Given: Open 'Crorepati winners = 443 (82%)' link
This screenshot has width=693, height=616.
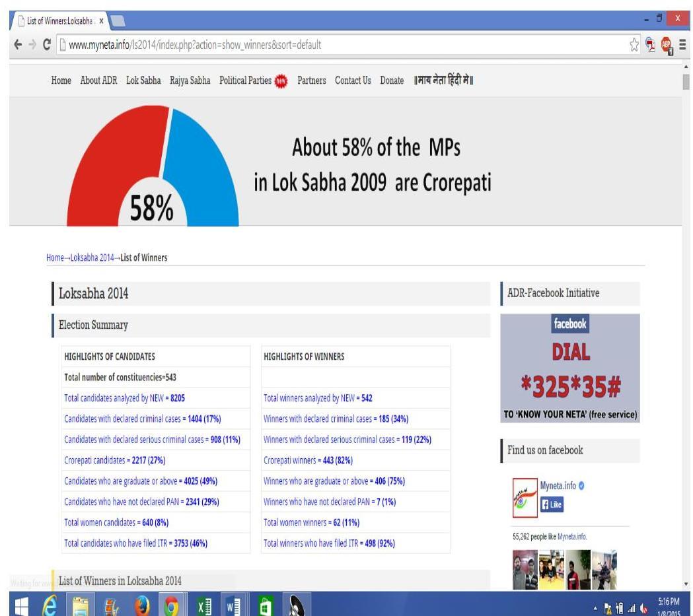Looking at the screenshot, I should pyautogui.click(x=308, y=460).
